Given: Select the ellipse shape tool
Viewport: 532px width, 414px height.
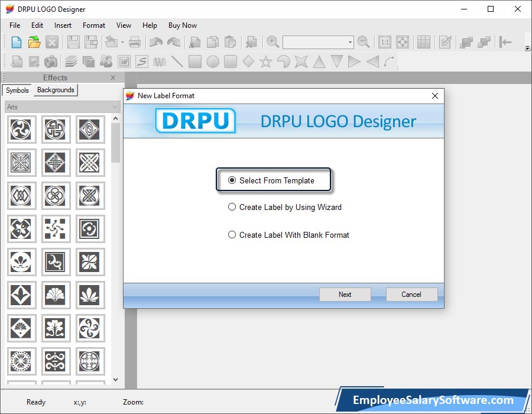Looking at the screenshot, I should click(x=213, y=62).
